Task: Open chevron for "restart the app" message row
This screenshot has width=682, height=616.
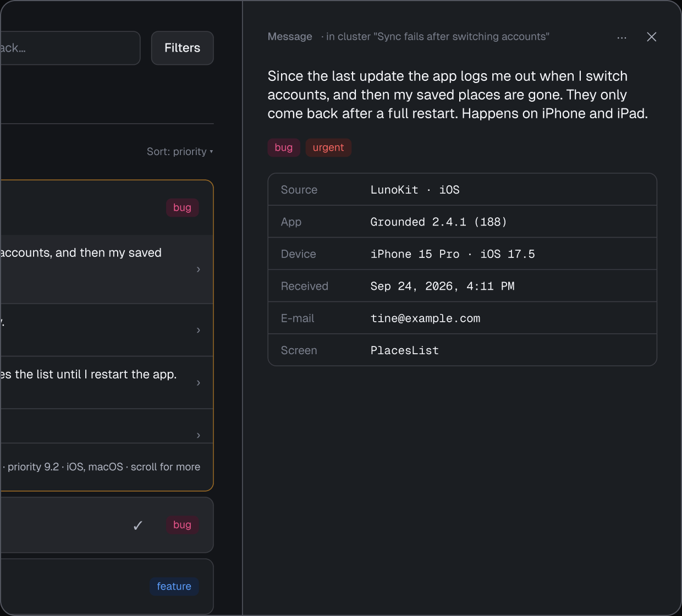Action: (x=199, y=383)
